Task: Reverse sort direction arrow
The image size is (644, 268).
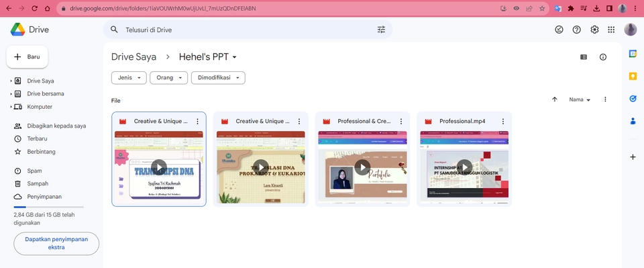Action: click(x=555, y=99)
